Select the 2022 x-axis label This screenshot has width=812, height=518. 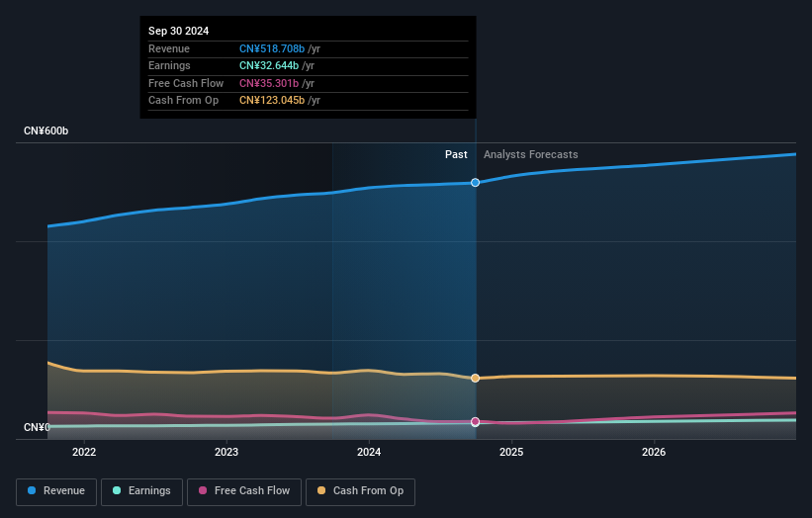(x=84, y=452)
